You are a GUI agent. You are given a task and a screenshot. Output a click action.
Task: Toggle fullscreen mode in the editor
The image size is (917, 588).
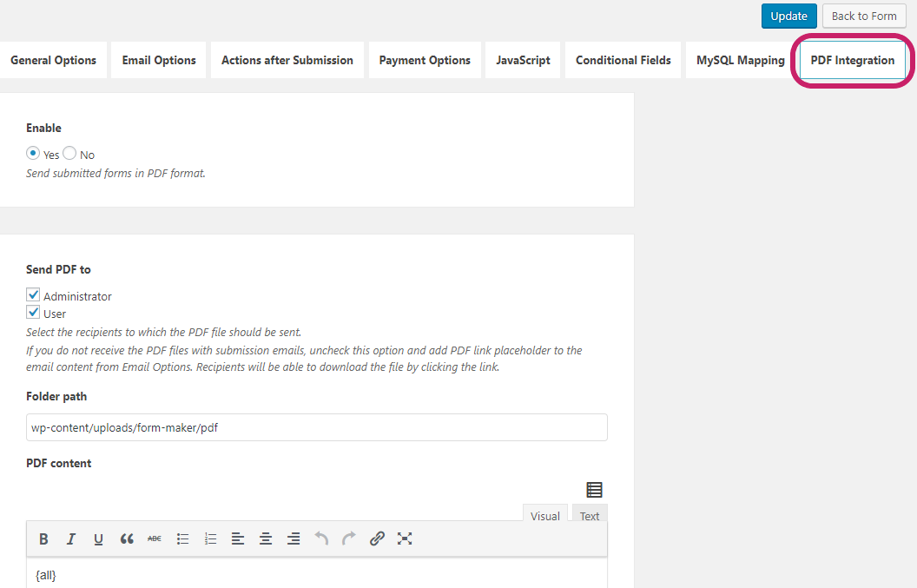coord(405,538)
